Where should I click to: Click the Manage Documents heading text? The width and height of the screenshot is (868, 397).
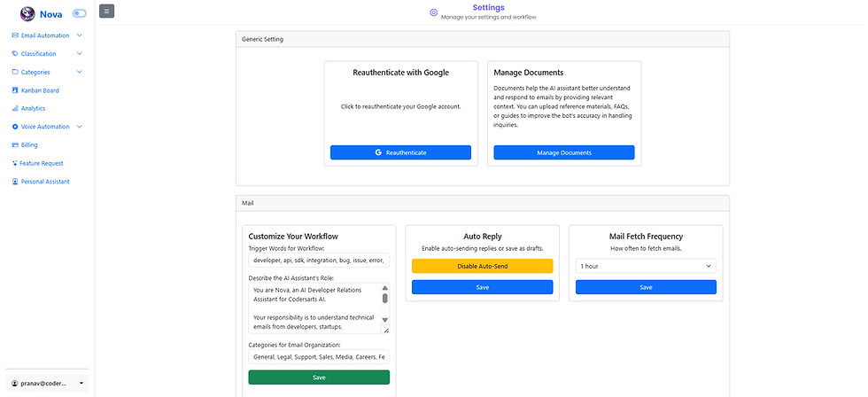(529, 73)
